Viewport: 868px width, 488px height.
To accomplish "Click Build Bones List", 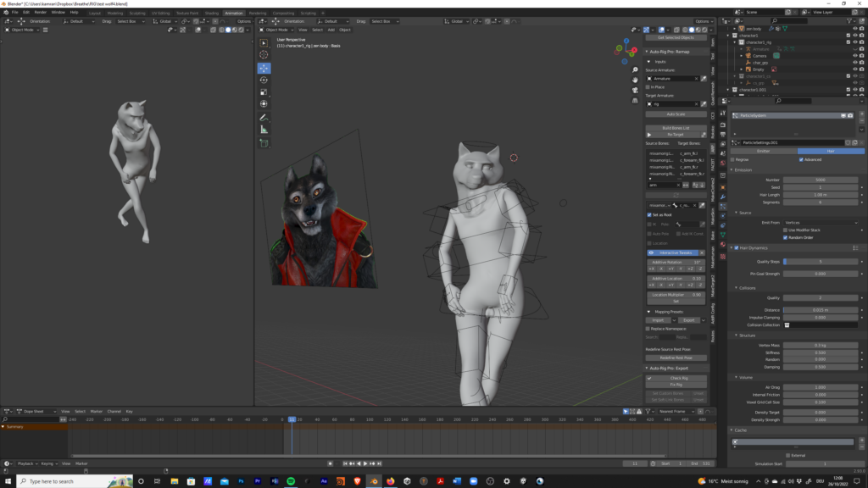I will 676,128.
